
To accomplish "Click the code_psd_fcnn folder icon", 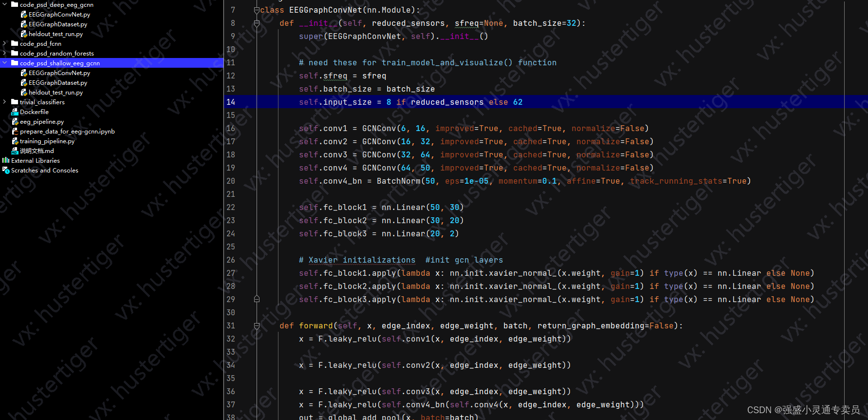I will point(15,43).
